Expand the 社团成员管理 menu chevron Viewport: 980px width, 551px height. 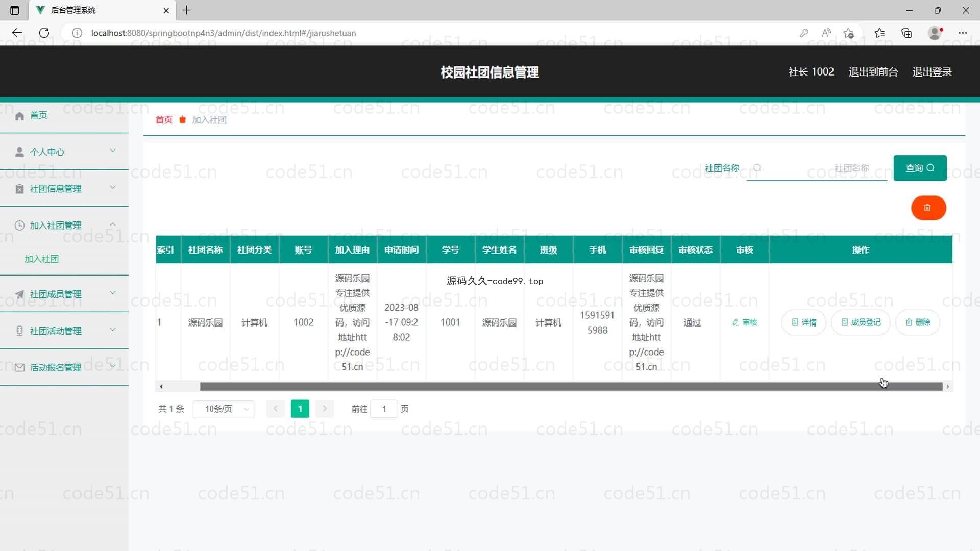pyautogui.click(x=113, y=293)
